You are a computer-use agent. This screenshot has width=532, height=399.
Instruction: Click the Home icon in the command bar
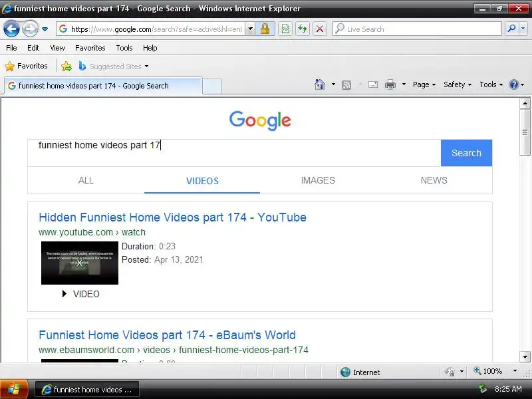click(x=320, y=84)
